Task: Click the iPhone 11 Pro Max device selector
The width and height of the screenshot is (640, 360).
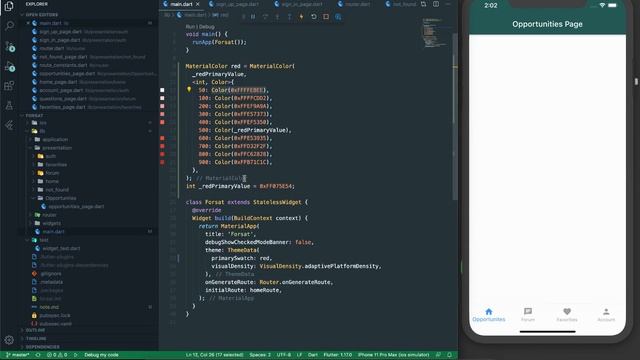Action: click(x=393, y=355)
